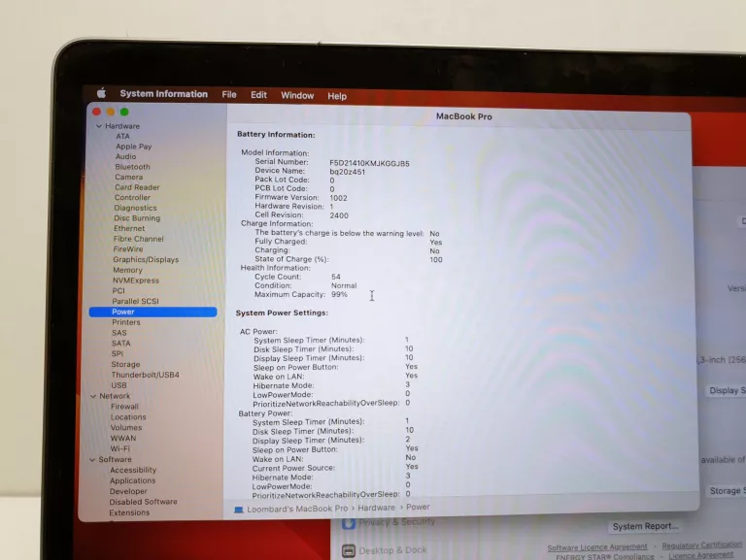The image size is (746, 560).
Task: Select Disabled Software in the sidebar
Action: coord(143,502)
